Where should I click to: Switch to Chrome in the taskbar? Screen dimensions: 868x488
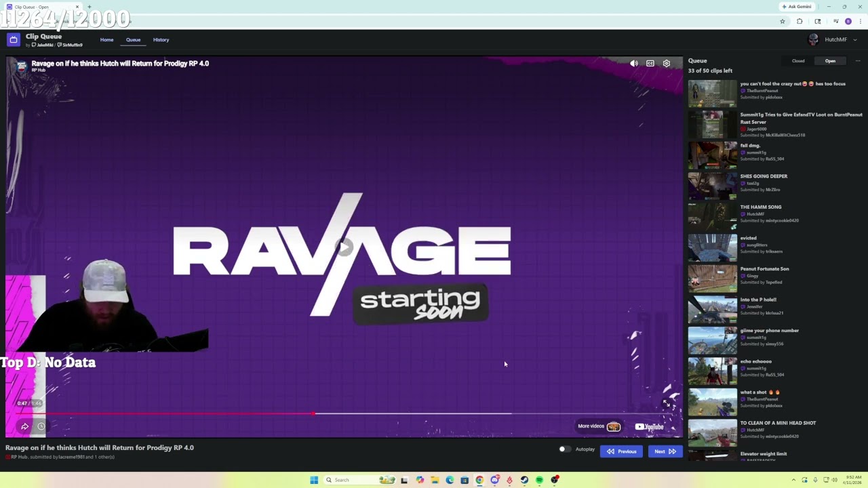[x=479, y=480]
